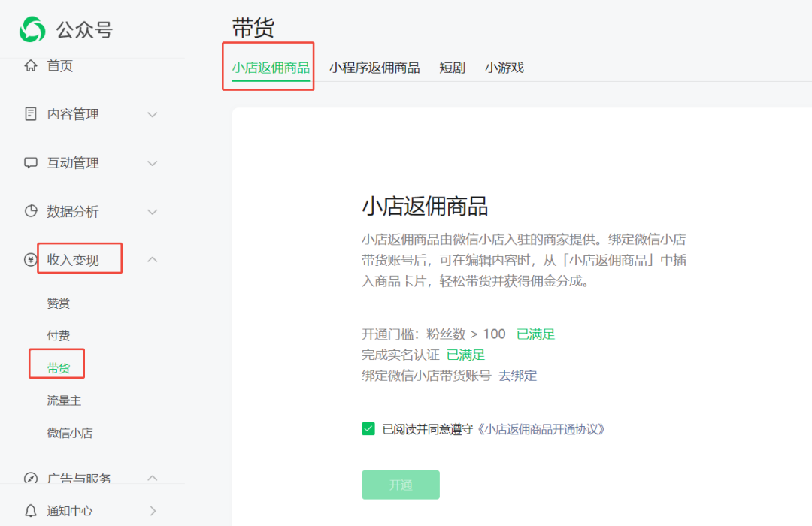Open the 小游戏 tab
The image size is (812, 526).
(x=504, y=68)
